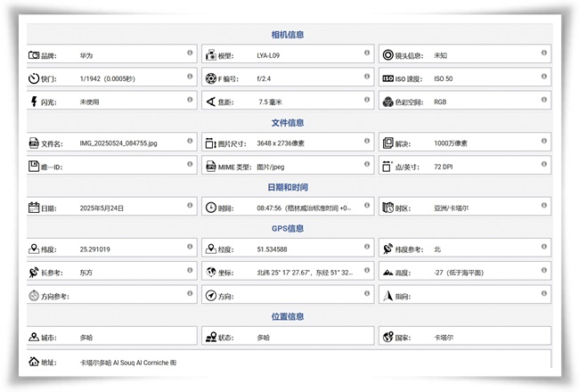Click the home icon beside 地址
The image size is (579, 392).
(x=33, y=363)
